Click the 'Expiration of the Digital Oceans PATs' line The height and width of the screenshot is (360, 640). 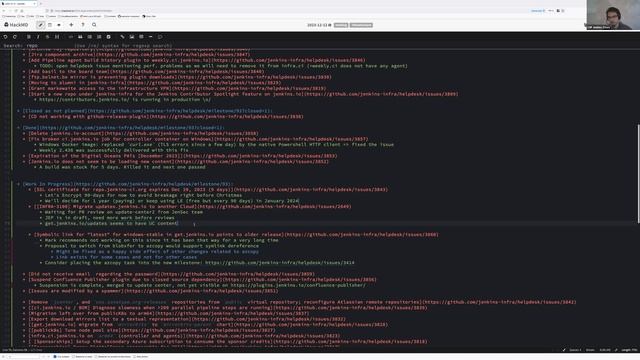[x=182, y=156]
